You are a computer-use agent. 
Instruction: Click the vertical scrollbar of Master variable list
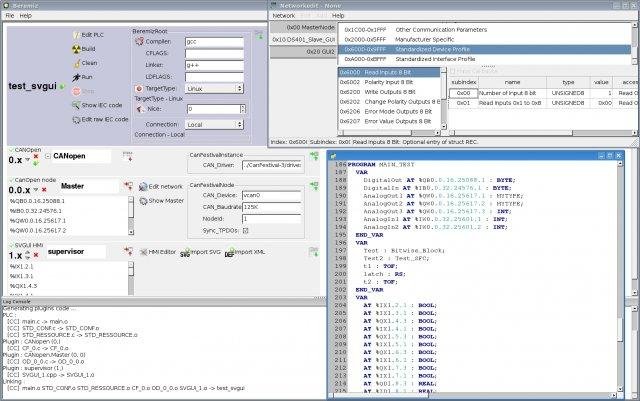tap(131, 216)
